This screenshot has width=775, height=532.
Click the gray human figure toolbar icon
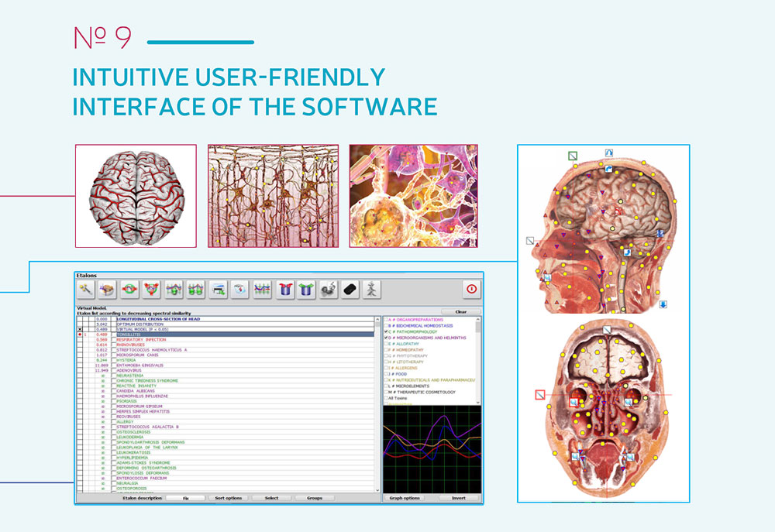(372, 290)
